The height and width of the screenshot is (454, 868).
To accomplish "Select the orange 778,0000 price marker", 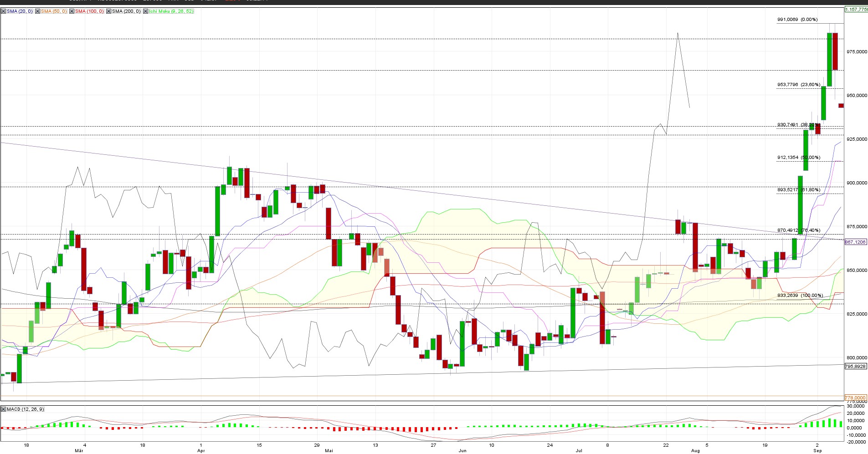I will tap(855, 398).
